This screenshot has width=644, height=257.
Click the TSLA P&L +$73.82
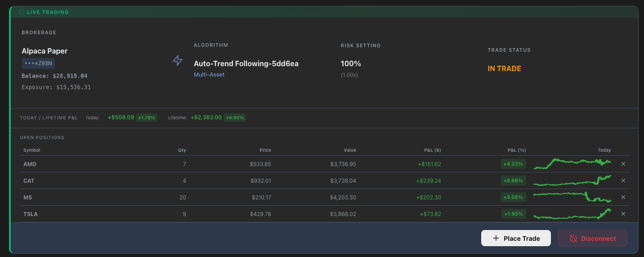430,214
